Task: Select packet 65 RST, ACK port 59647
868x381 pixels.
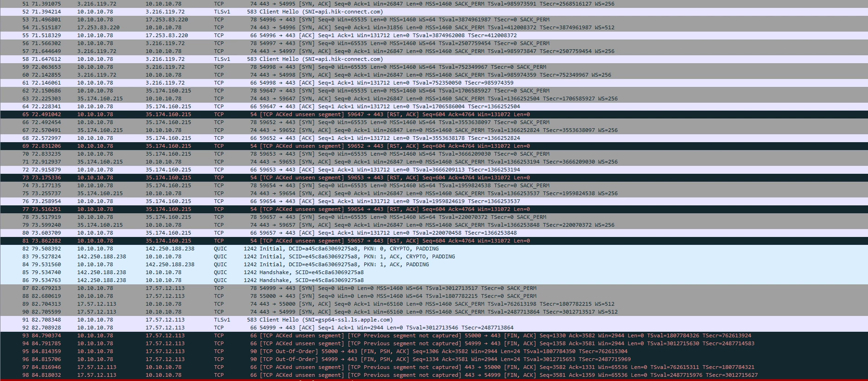Action: tap(434, 114)
